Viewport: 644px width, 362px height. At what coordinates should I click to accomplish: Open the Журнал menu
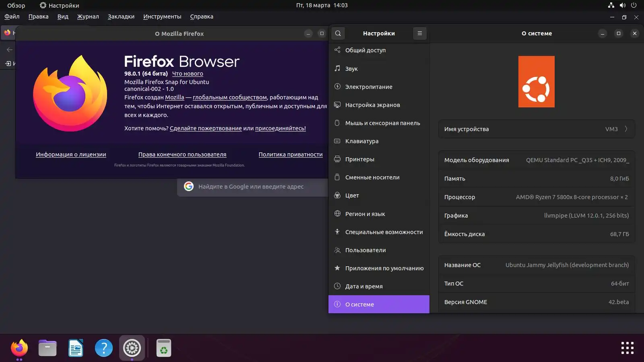click(88, 16)
